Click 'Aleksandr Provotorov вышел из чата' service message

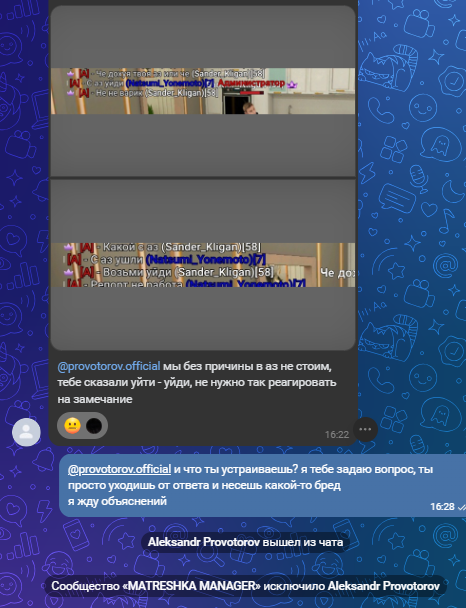(x=245, y=542)
